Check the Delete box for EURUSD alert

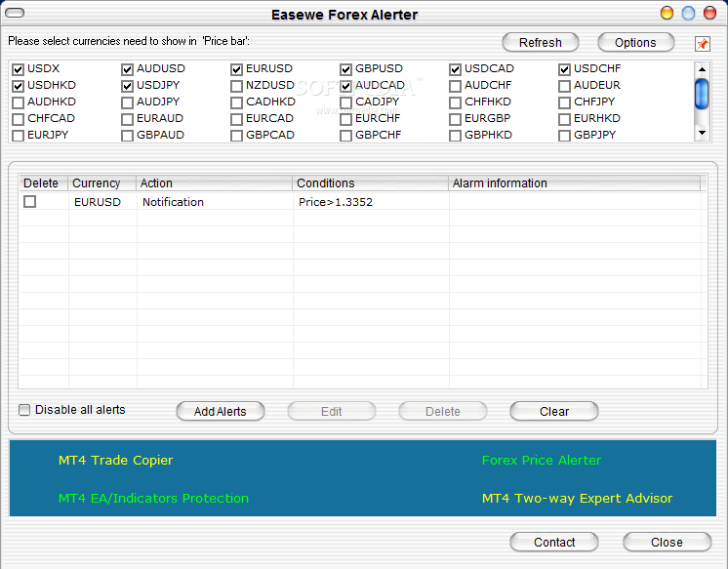coord(29,202)
